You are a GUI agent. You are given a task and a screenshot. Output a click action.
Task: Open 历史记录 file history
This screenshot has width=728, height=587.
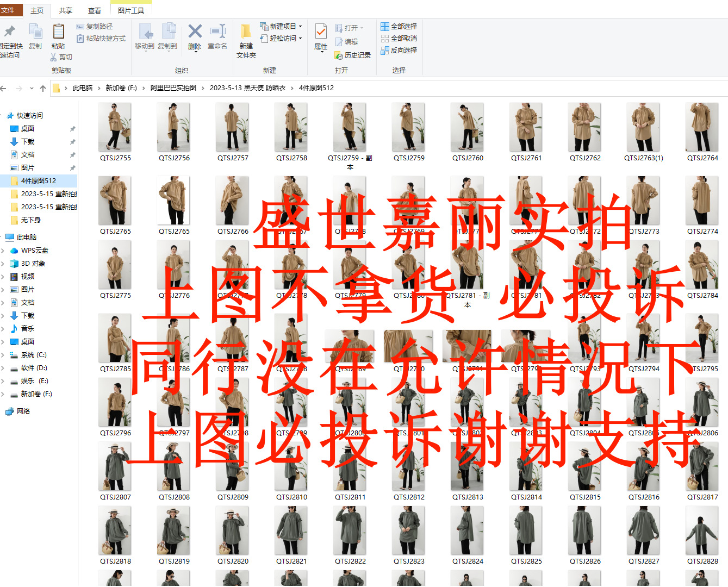pos(353,55)
